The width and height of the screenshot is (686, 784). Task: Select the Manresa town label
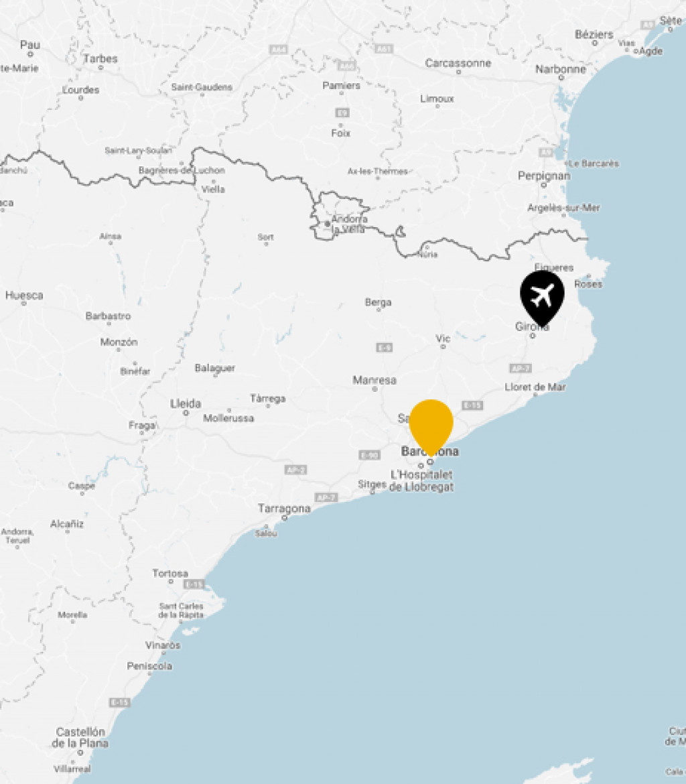[374, 380]
